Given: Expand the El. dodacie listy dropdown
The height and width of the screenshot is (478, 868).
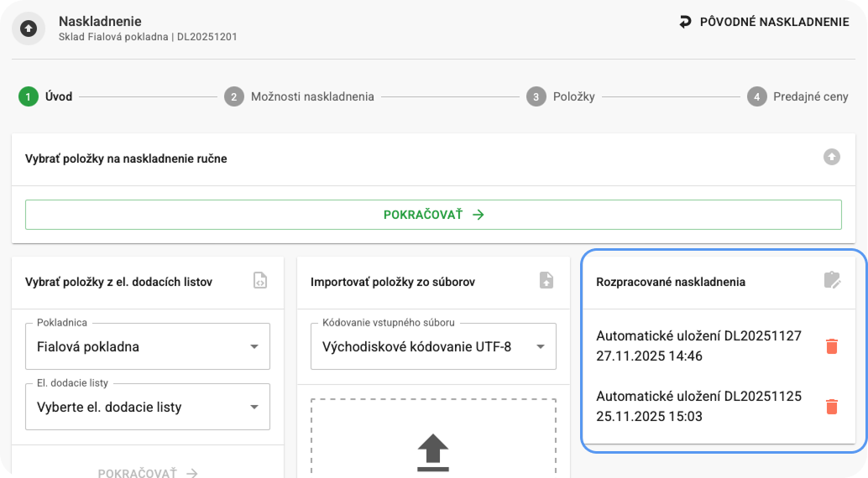Looking at the screenshot, I should 148,407.
